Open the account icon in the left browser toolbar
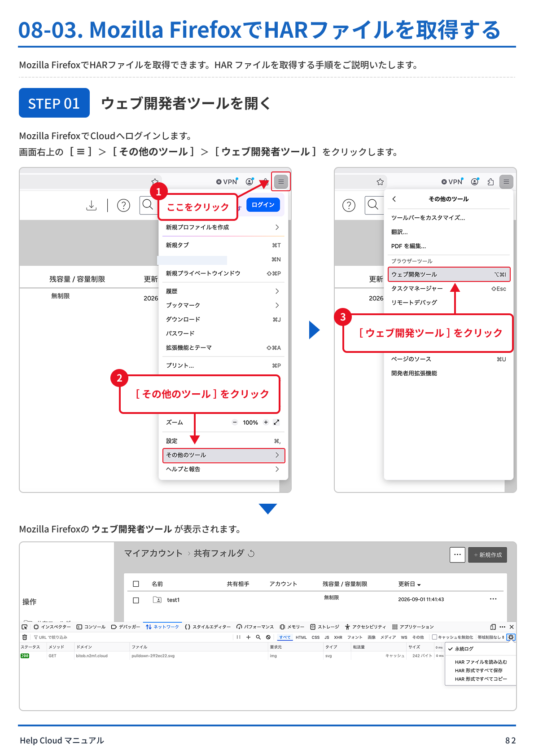 coord(249,181)
